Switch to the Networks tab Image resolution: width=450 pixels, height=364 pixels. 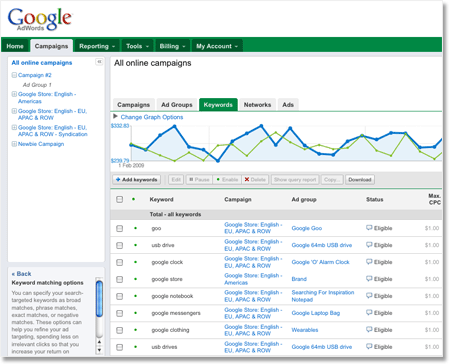(257, 105)
